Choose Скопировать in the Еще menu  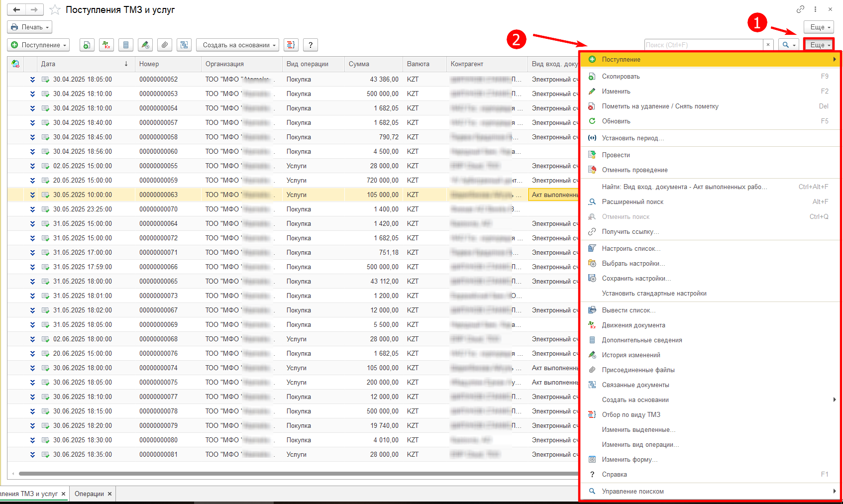pos(711,76)
